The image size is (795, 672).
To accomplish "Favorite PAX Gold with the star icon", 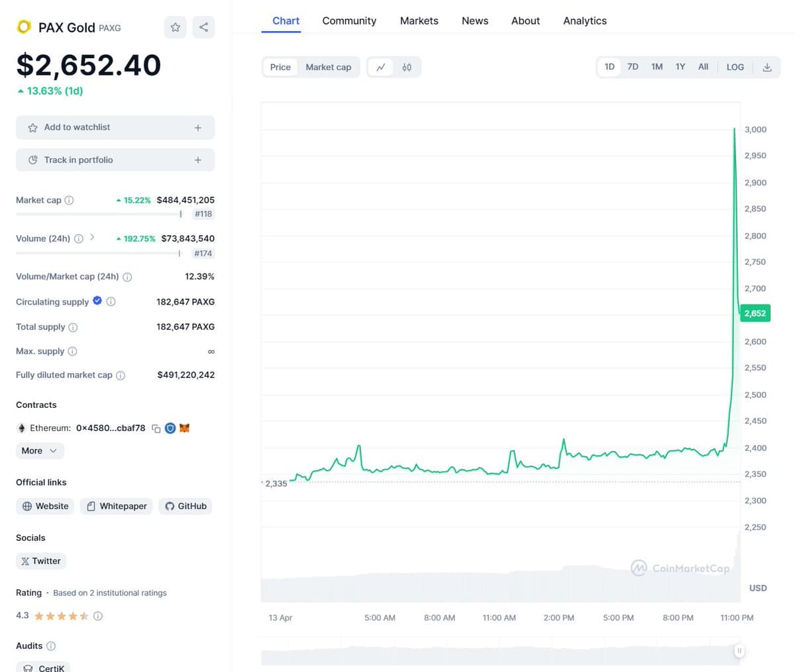I will point(176,27).
